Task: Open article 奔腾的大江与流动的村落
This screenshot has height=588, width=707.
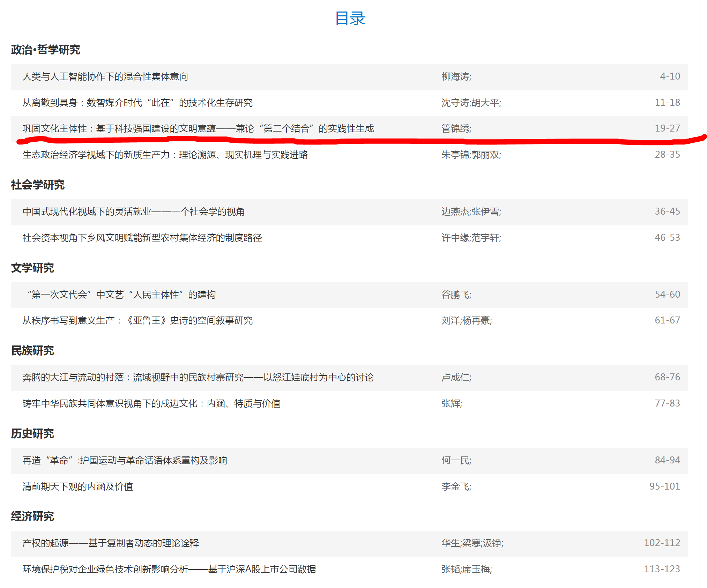Action: click(198, 377)
